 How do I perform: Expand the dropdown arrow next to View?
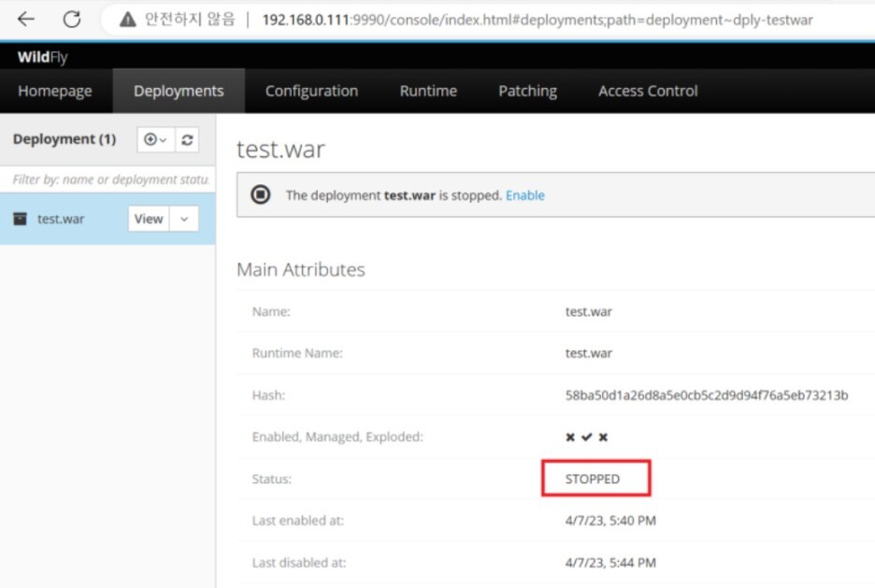point(184,219)
